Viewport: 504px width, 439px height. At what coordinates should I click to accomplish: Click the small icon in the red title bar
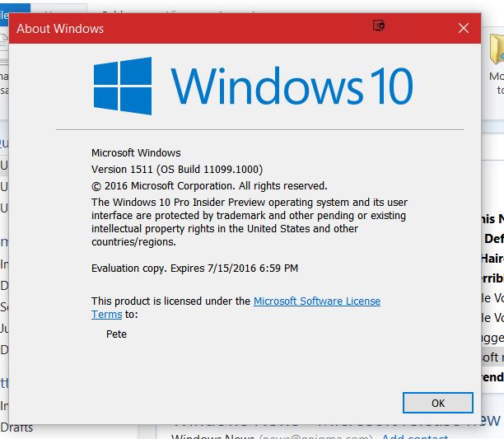[379, 25]
